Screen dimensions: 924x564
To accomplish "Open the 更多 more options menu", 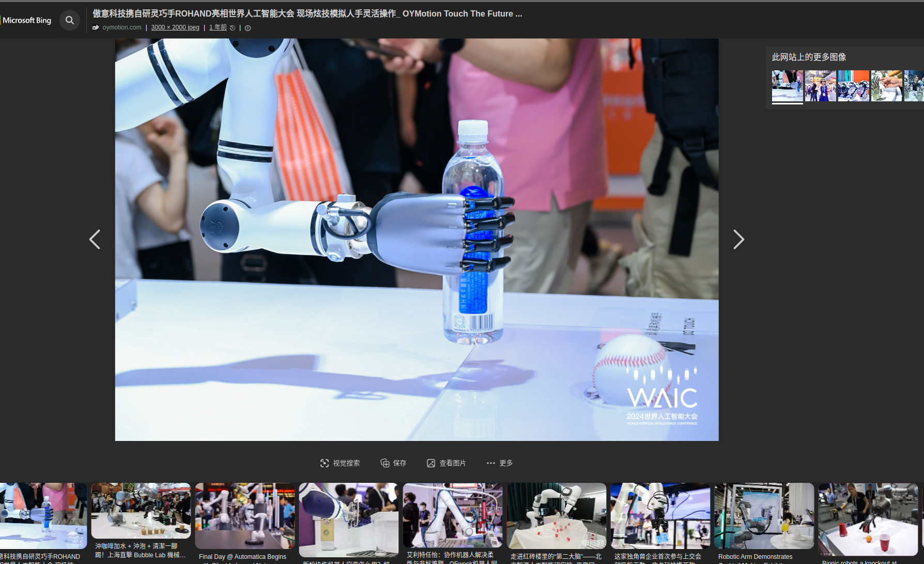I will [x=500, y=463].
